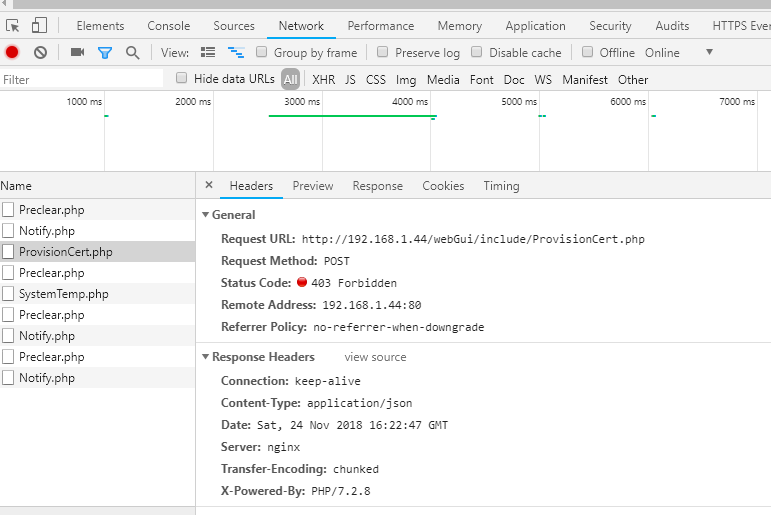Toggle the waterfall overview icon

coord(236,52)
